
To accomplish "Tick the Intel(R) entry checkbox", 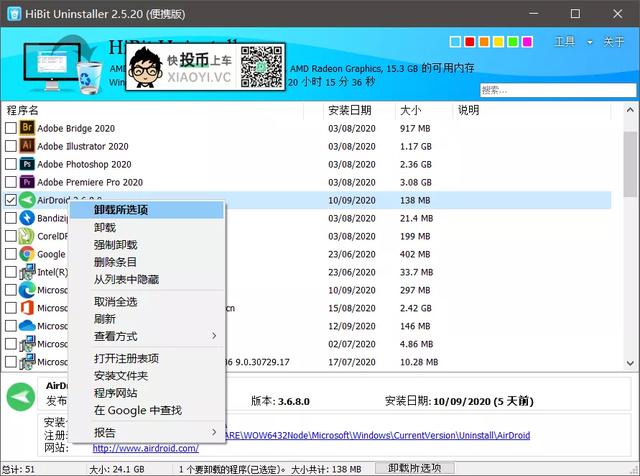I will pyautogui.click(x=11, y=271).
